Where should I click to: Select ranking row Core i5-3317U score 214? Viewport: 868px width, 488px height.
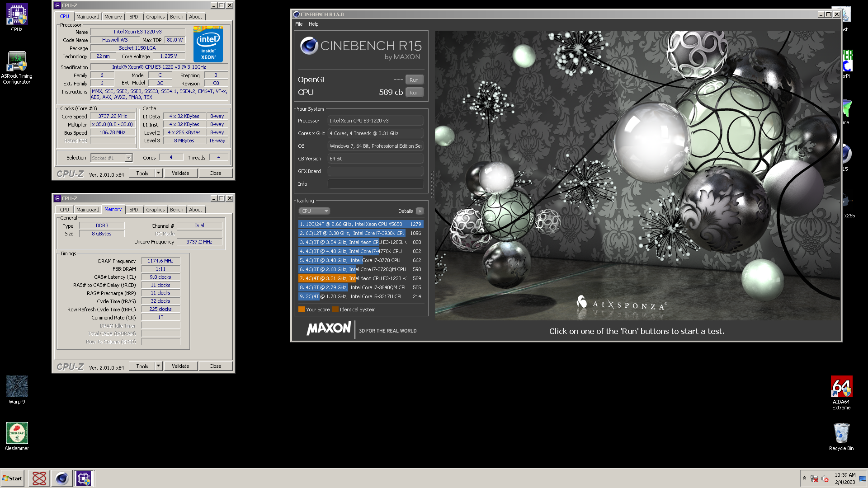[361, 296]
